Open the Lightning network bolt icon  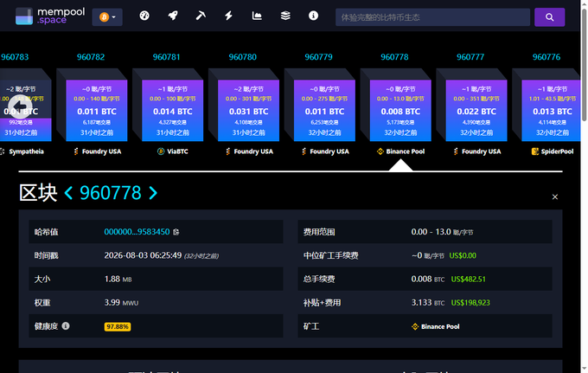tap(229, 16)
